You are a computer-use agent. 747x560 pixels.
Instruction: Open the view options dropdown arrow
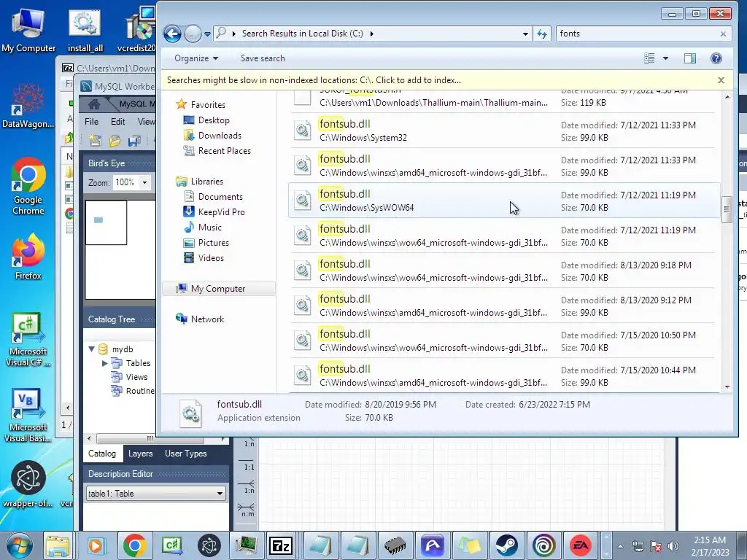pyautogui.click(x=665, y=58)
